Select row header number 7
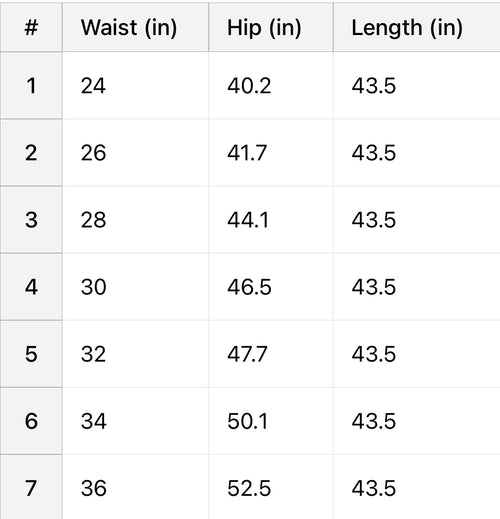The width and height of the screenshot is (500, 519). pyautogui.click(x=31, y=487)
